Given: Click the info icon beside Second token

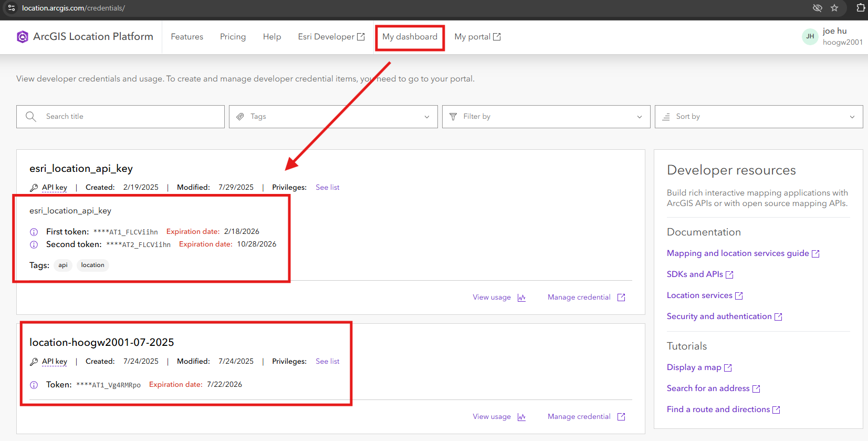Looking at the screenshot, I should pyautogui.click(x=34, y=244).
